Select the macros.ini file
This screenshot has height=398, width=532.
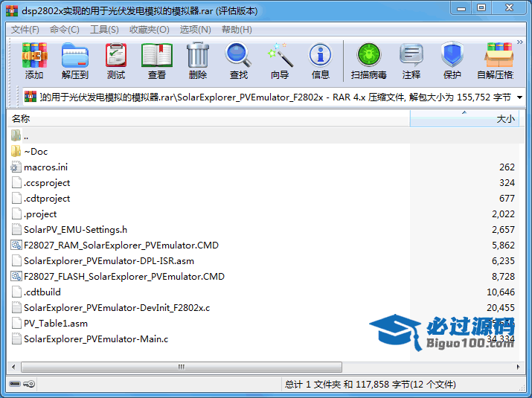pyautogui.click(x=45, y=167)
